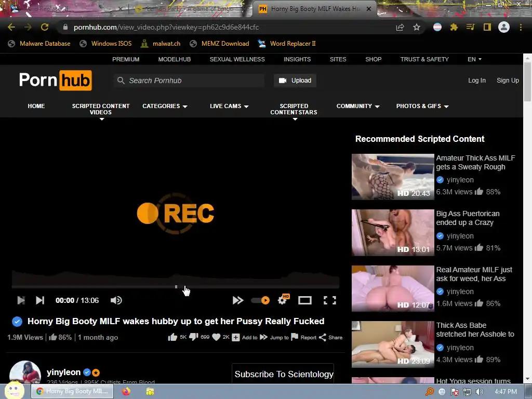
Task: Enter fullscreen with the corner-brackets icon
Action: click(330, 300)
